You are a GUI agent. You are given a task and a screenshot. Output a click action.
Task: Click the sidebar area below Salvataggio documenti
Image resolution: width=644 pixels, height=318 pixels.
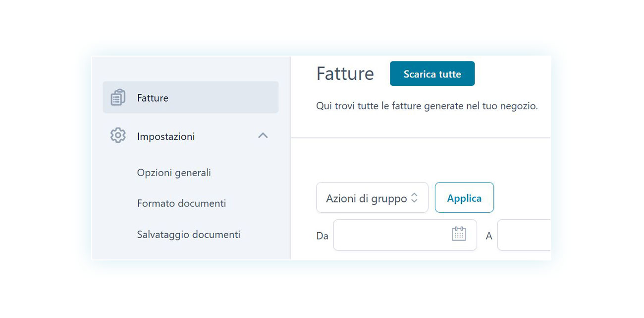click(x=191, y=252)
